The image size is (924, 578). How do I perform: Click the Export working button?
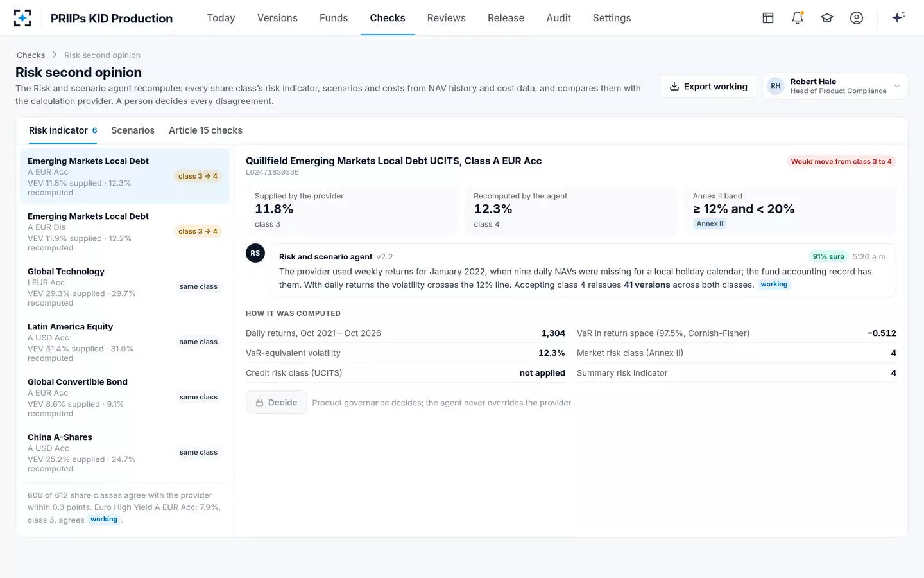(708, 86)
